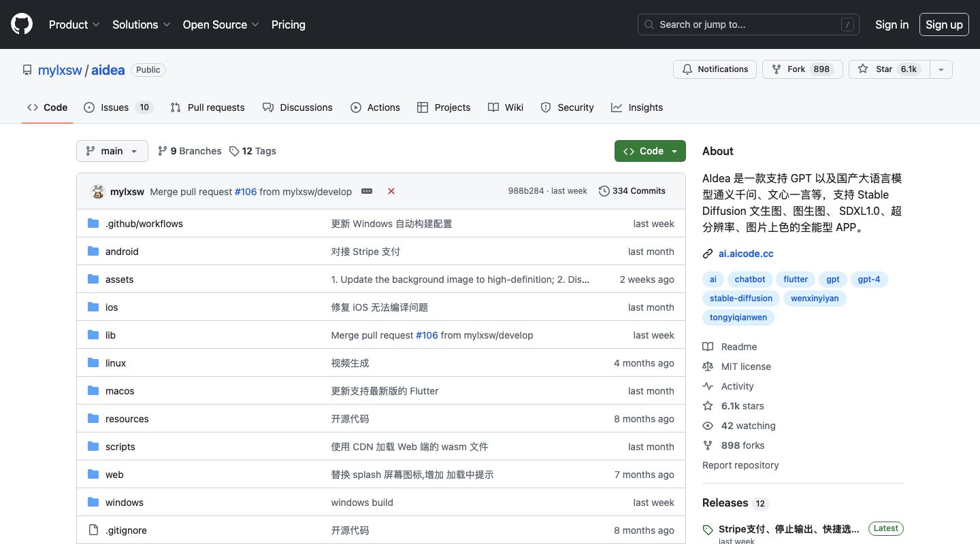
Task: Open the Discussions tab
Action: pos(297,107)
